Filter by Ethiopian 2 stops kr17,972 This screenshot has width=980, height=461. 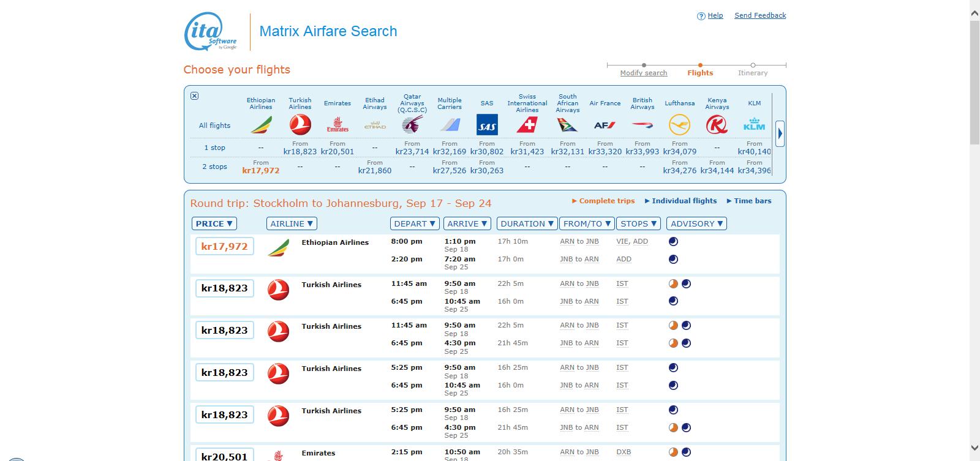click(x=261, y=171)
